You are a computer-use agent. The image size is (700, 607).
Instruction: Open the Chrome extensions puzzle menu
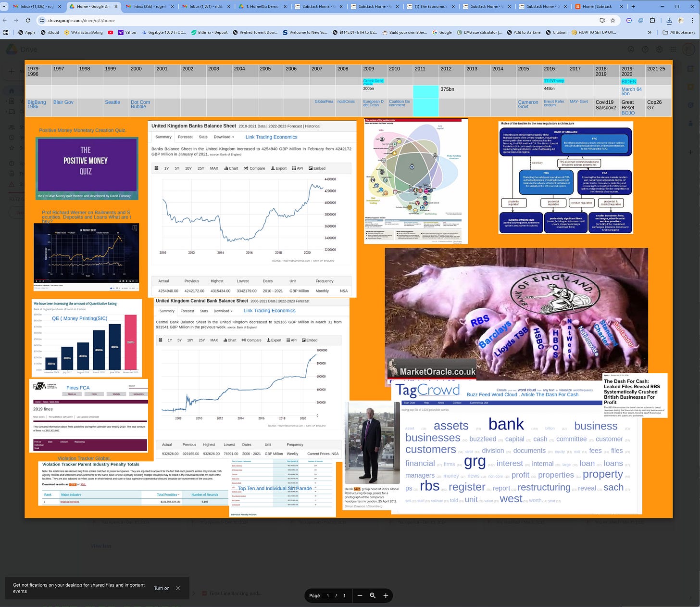[652, 20]
